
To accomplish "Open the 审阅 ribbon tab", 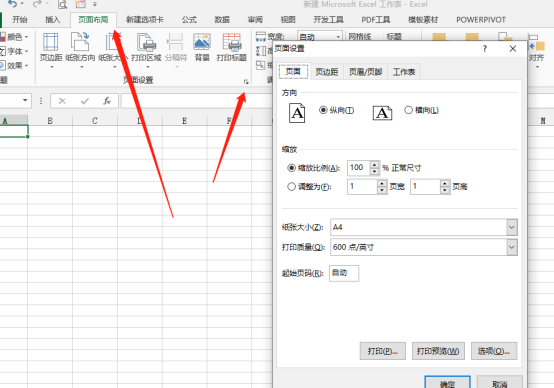I will pyautogui.click(x=255, y=20).
